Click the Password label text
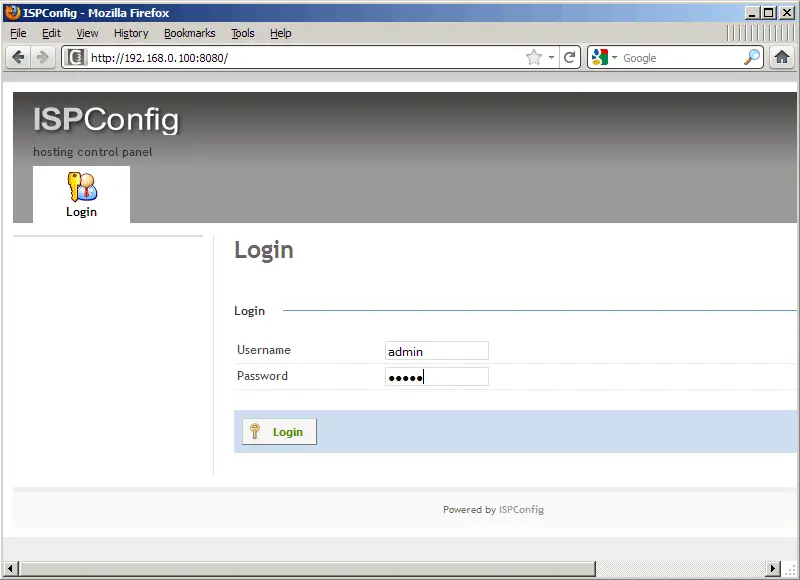This screenshot has height=580, width=800. click(x=262, y=376)
